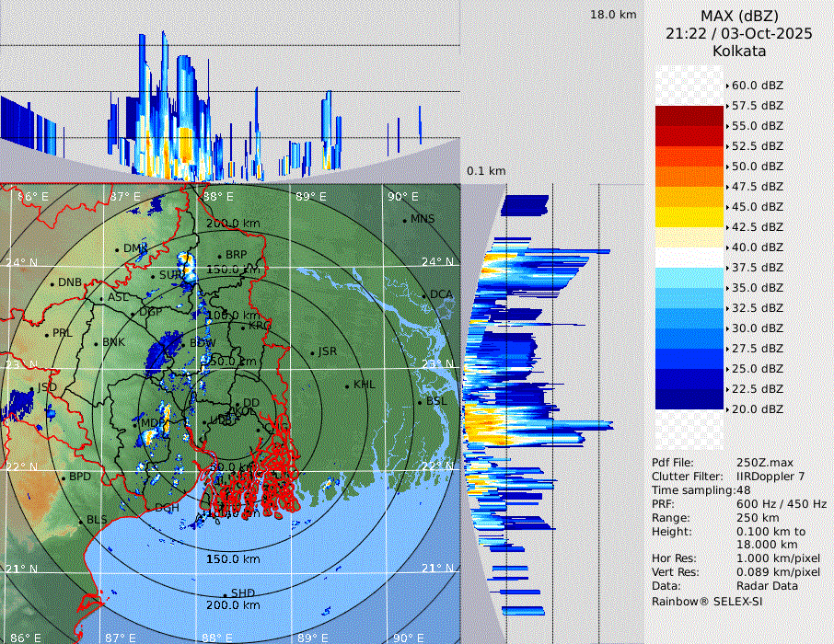Select the KHL station point
This screenshot has height=644, width=834.
click(347, 385)
